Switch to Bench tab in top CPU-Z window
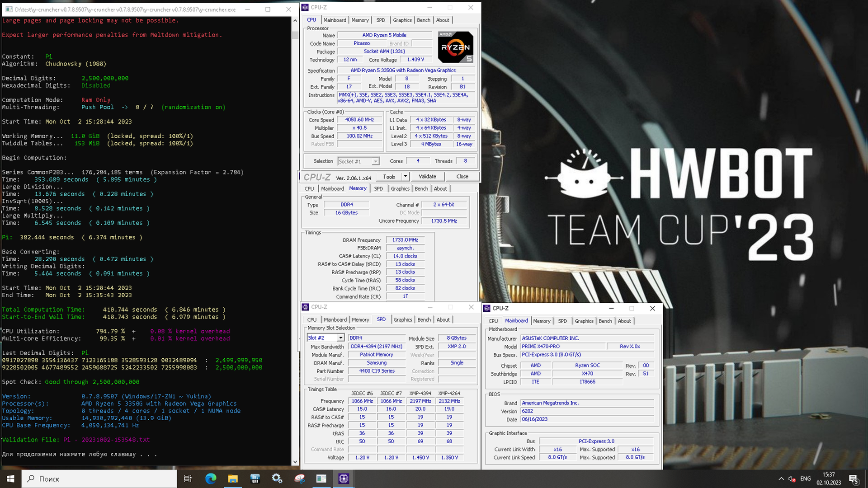The image size is (868, 488). pyautogui.click(x=424, y=20)
